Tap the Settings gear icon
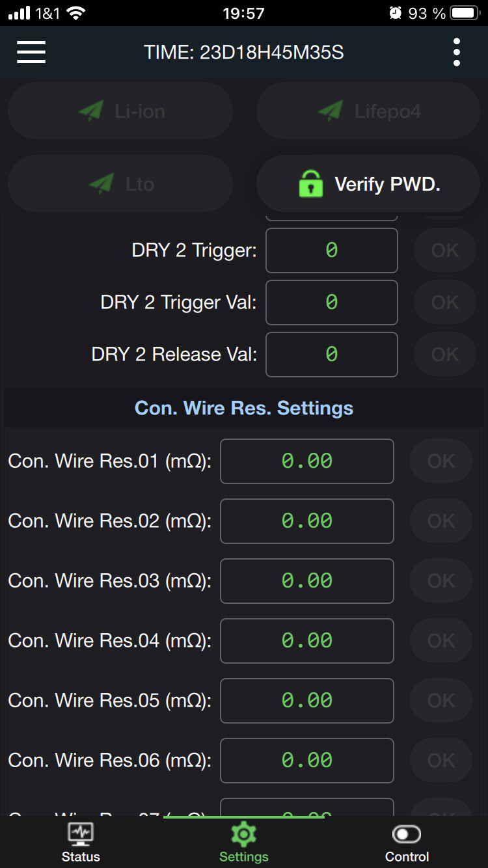Viewport: 488px width, 868px height. (x=244, y=834)
